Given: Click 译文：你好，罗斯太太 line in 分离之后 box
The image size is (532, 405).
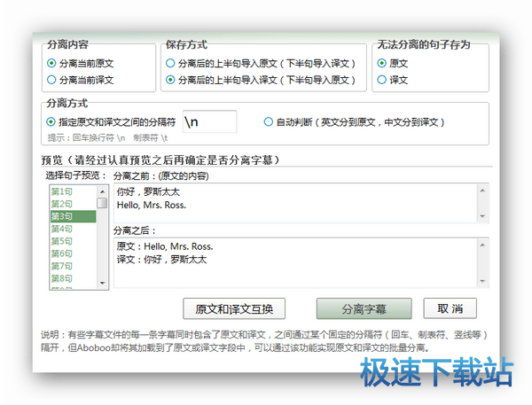Looking at the screenshot, I should [161, 260].
